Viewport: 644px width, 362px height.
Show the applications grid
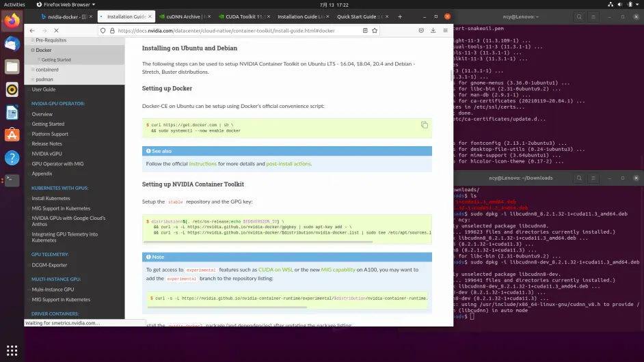point(12,350)
